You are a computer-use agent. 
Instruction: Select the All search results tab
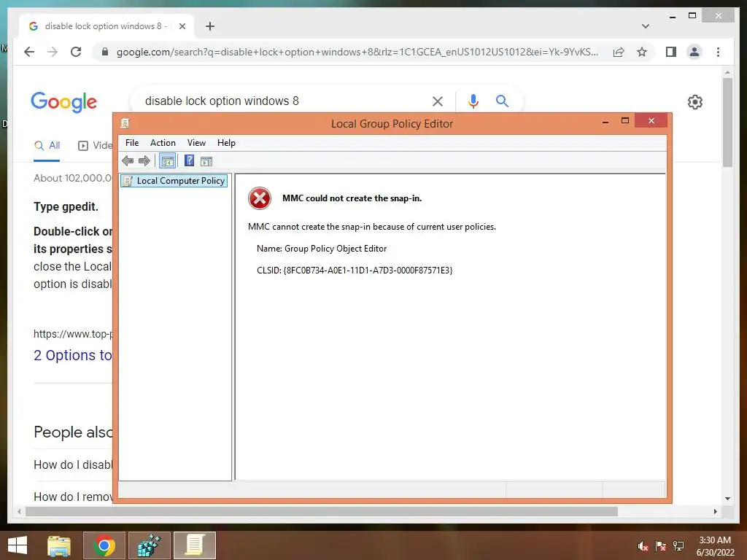tap(47, 146)
